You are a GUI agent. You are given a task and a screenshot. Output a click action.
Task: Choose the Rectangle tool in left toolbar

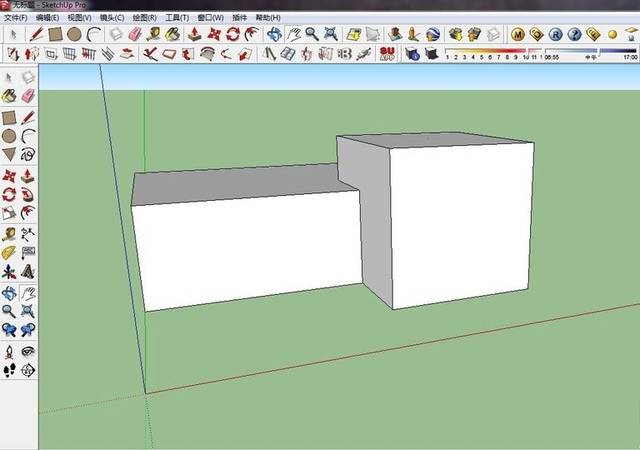coord(9,118)
